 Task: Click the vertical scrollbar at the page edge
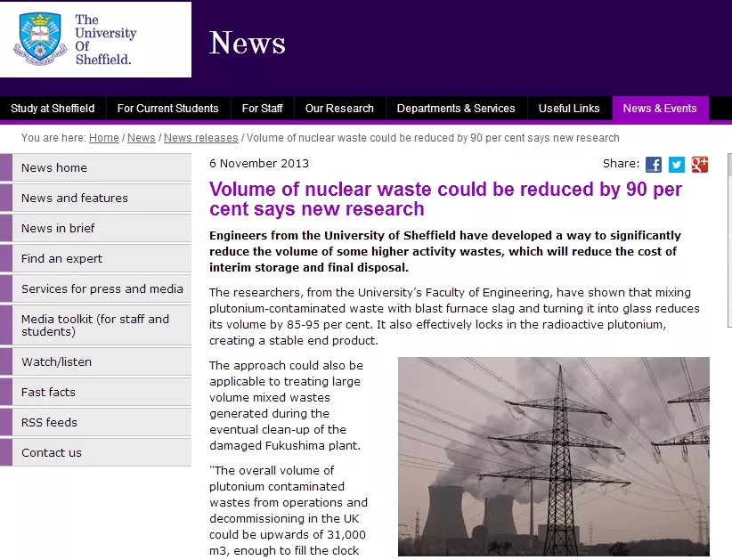(x=729, y=240)
